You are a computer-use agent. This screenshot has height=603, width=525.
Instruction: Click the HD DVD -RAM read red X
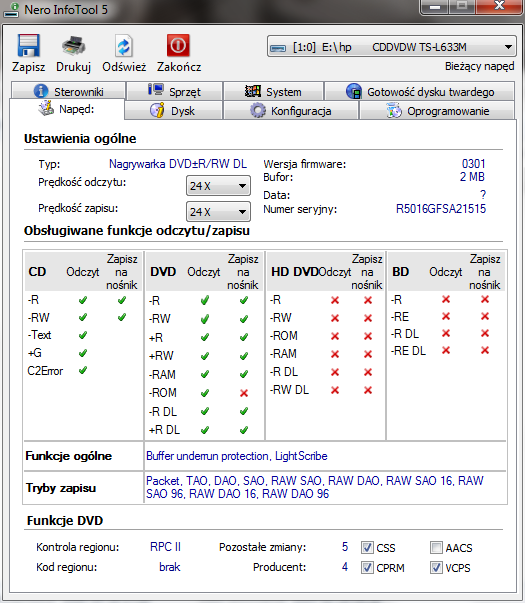tap(335, 354)
